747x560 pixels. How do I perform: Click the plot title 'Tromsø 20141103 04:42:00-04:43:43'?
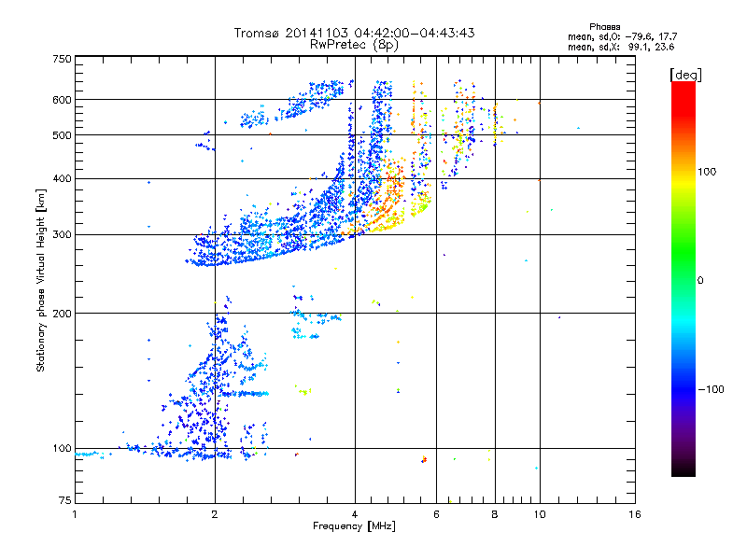(x=354, y=33)
